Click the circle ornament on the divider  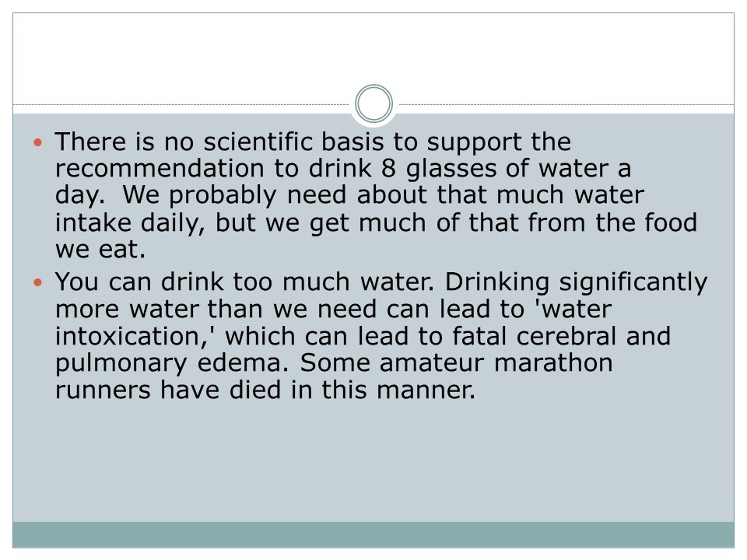(373, 103)
